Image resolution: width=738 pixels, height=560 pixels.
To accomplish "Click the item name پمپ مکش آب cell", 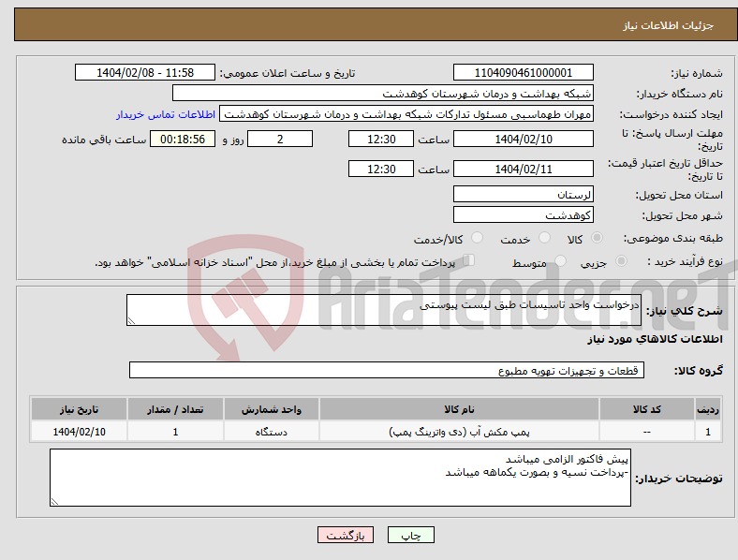I will [459, 432].
